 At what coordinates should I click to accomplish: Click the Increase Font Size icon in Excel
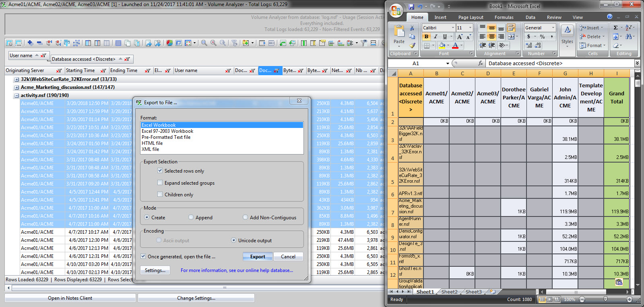[460, 37]
